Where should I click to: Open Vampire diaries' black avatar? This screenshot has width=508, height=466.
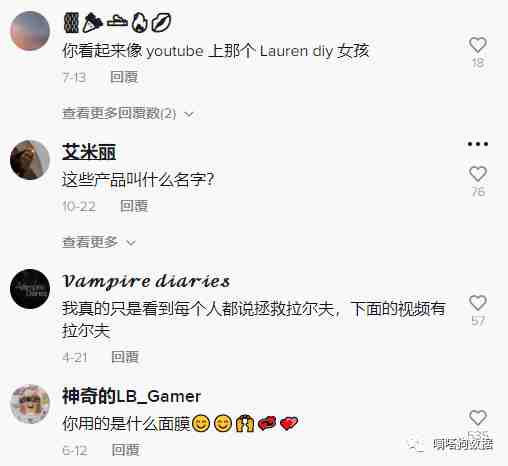click(30, 289)
